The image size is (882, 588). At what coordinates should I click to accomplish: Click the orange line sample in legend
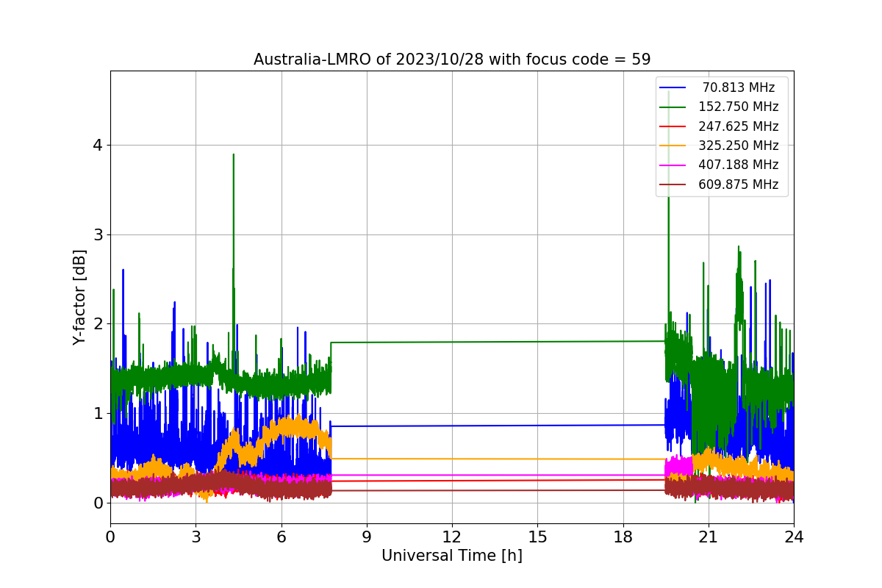click(673, 146)
